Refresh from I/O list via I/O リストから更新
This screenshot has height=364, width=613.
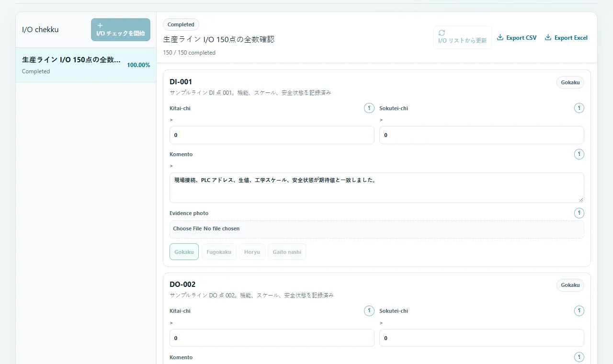point(462,37)
